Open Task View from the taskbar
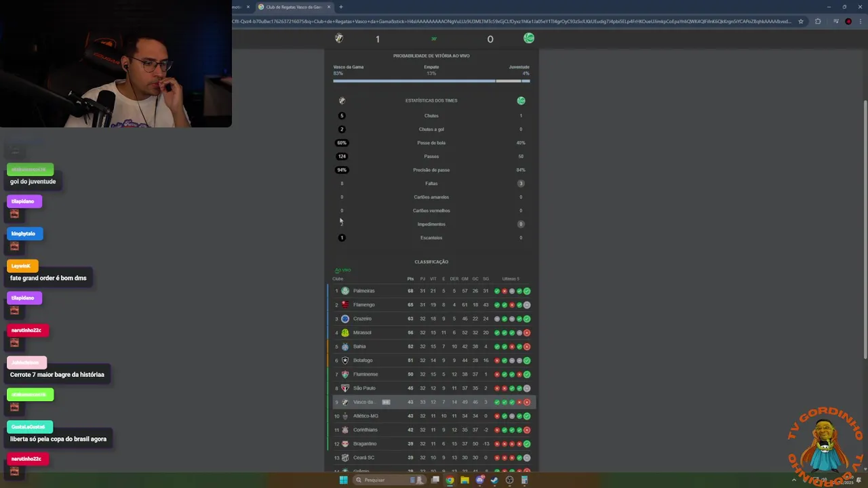The height and width of the screenshot is (488, 868). point(435,480)
